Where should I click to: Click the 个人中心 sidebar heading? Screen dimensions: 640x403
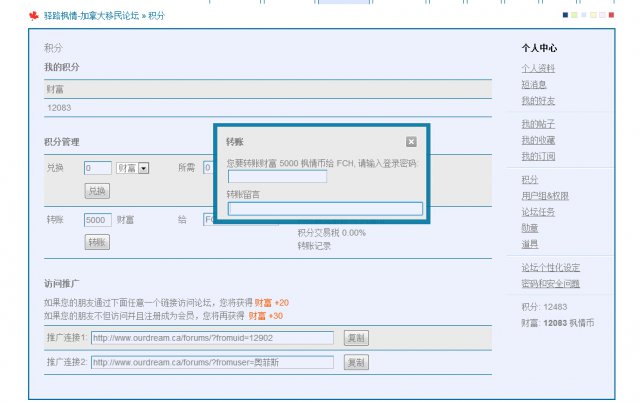(x=539, y=48)
